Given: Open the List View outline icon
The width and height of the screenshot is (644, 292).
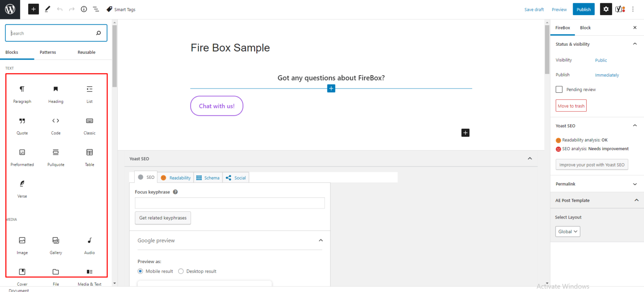Looking at the screenshot, I should (x=96, y=9).
